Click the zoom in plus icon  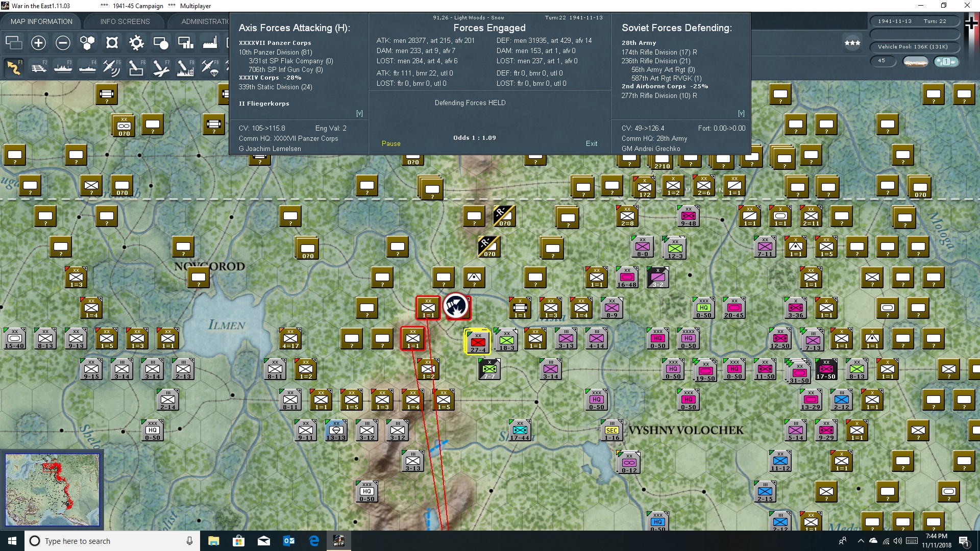38,43
